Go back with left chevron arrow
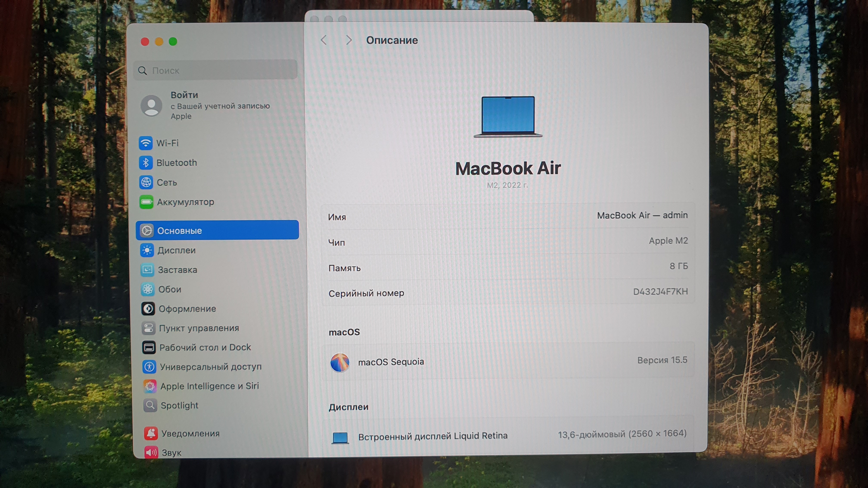Screen dimensions: 868x488 (324, 40)
